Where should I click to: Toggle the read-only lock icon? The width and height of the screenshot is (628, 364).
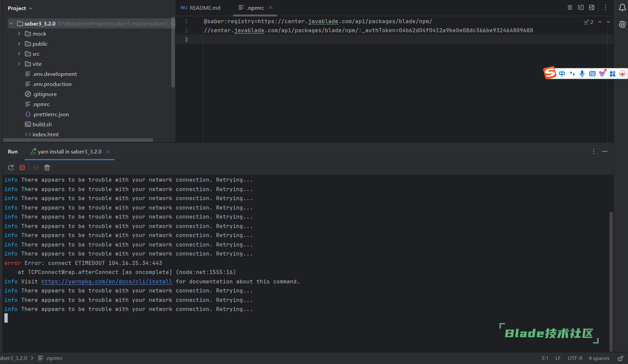coord(621,358)
